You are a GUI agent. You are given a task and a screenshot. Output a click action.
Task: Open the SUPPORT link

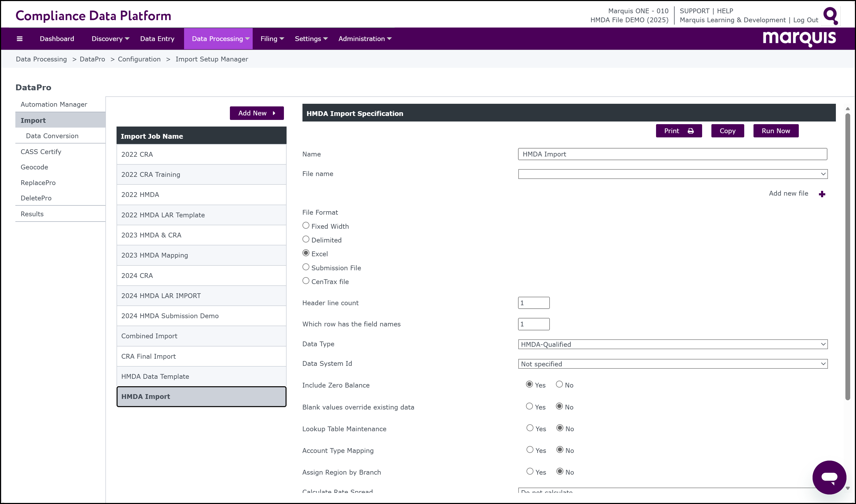tap(694, 11)
